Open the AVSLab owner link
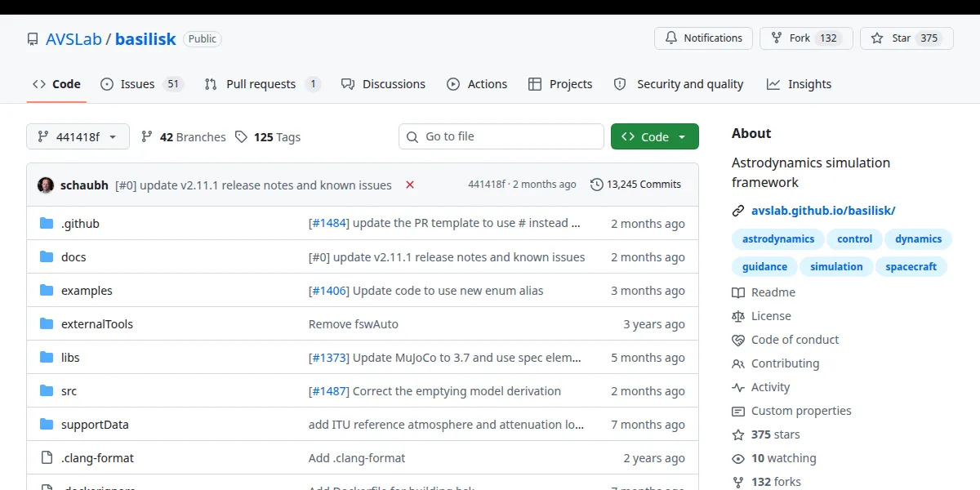The image size is (980, 490). (x=73, y=39)
